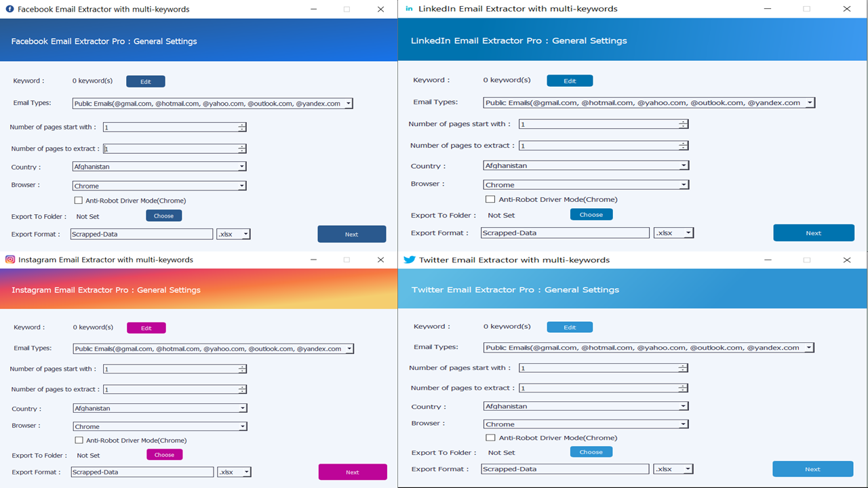Screen dimensions: 868x488
Task: Click Edit keyword button in LinkedIn window
Action: coord(570,81)
